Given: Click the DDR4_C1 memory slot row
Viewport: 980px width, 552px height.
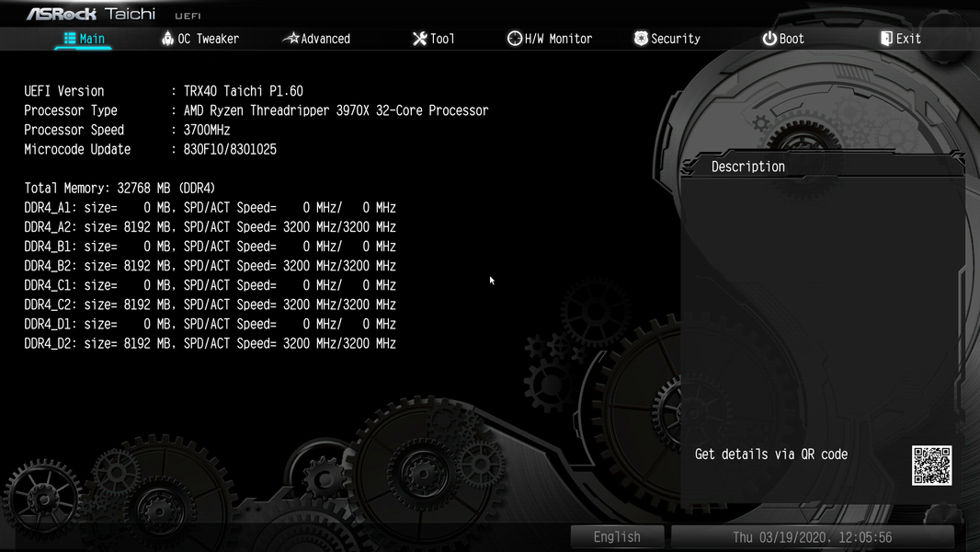Looking at the screenshot, I should (210, 285).
